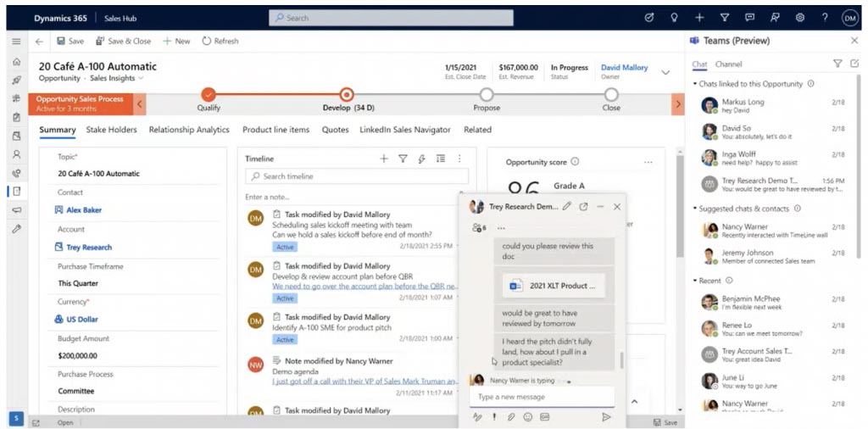Mark message important with exclamation icon
868x429 pixels.
click(x=494, y=417)
